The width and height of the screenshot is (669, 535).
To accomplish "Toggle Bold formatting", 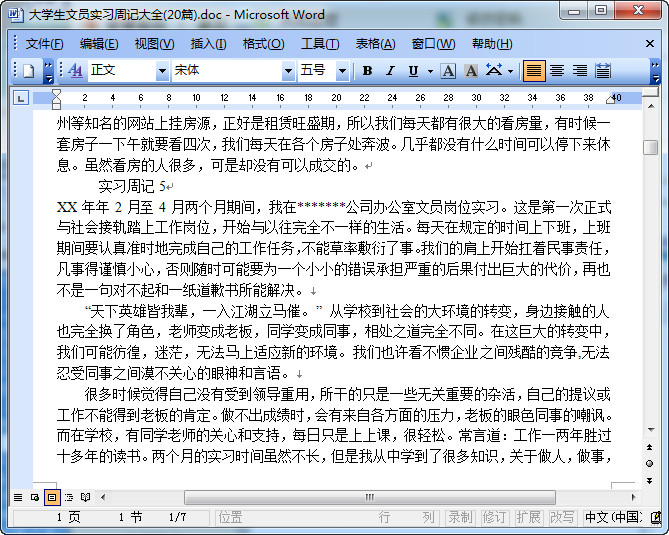I will coord(367,71).
